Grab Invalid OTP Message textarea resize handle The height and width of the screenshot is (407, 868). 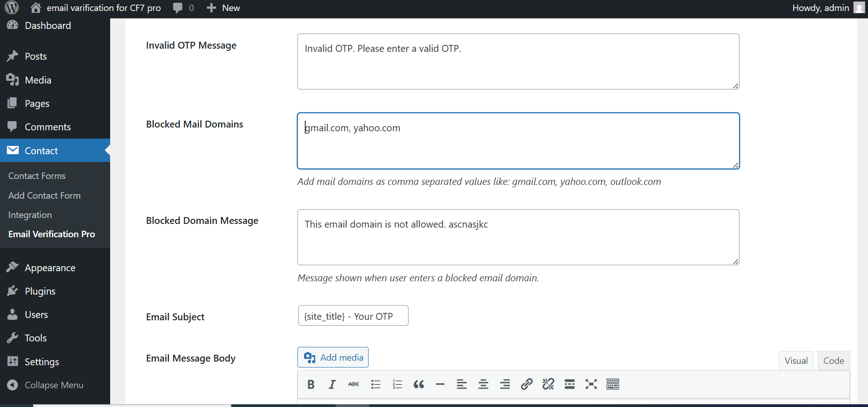(736, 86)
